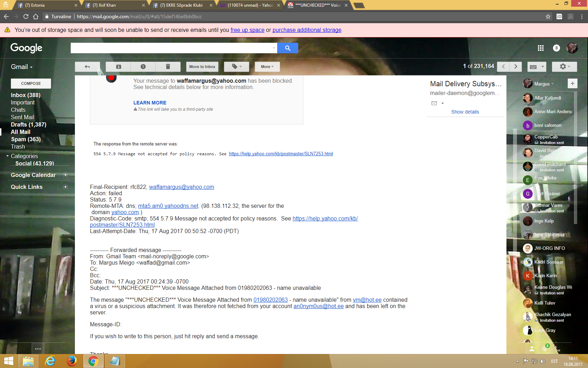Viewport: 588px width, 368px height.
Task: Go to the newer message arrow
Action: coord(503,67)
